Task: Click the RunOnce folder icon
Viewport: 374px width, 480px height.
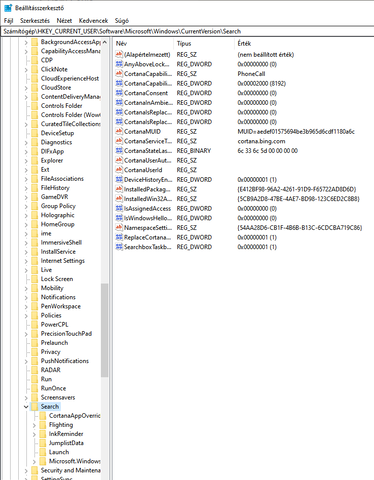Action: click(x=35, y=388)
